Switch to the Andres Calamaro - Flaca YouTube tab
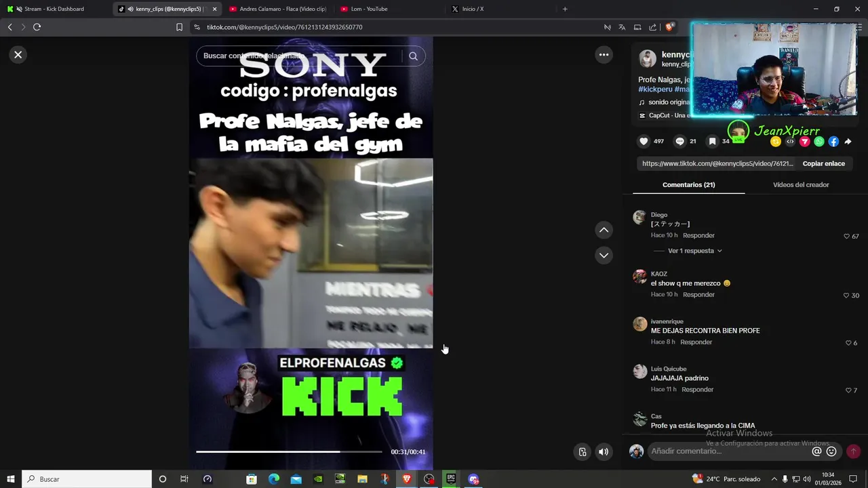This screenshot has width=868, height=488. [x=278, y=9]
